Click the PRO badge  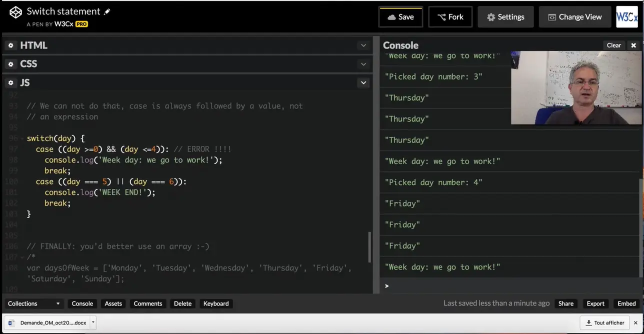click(x=81, y=24)
